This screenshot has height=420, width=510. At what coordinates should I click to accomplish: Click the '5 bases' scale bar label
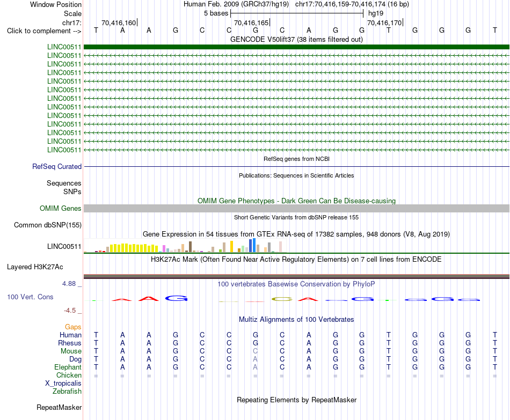click(x=216, y=13)
